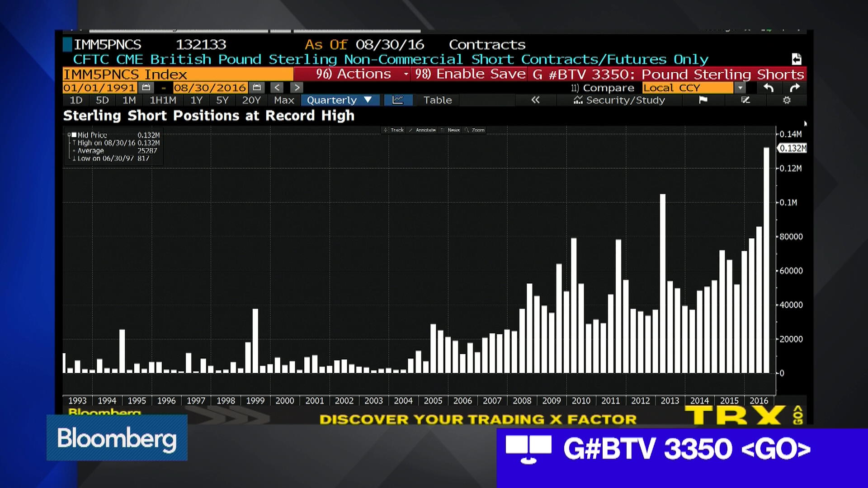868x488 pixels.
Task: Select the 1H1M range tab
Action: tap(163, 100)
